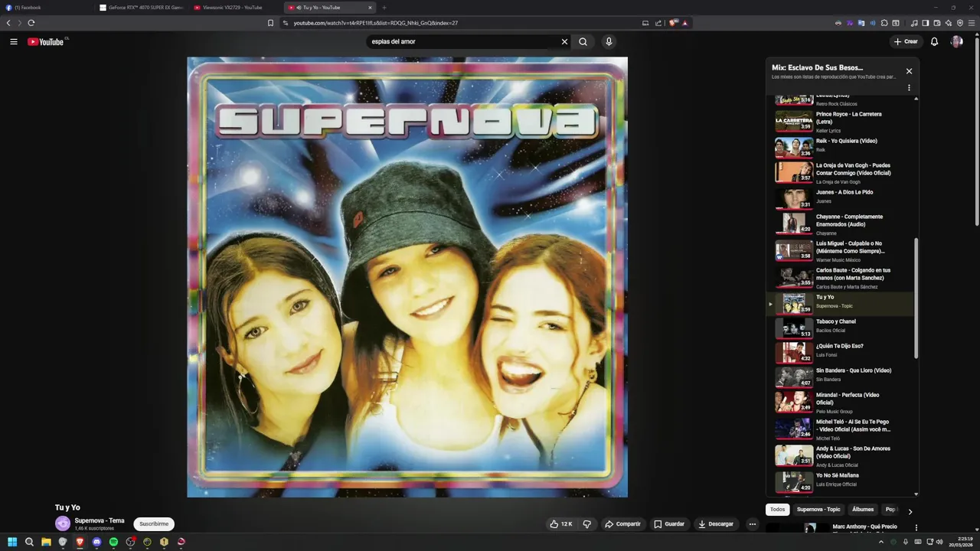This screenshot has width=980, height=551.
Task: Toggle the browser sidebar panel icon
Action: click(x=926, y=23)
